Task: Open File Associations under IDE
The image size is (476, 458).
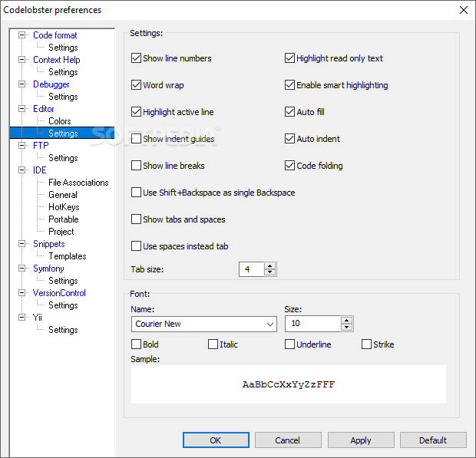Action: (x=78, y=183)
